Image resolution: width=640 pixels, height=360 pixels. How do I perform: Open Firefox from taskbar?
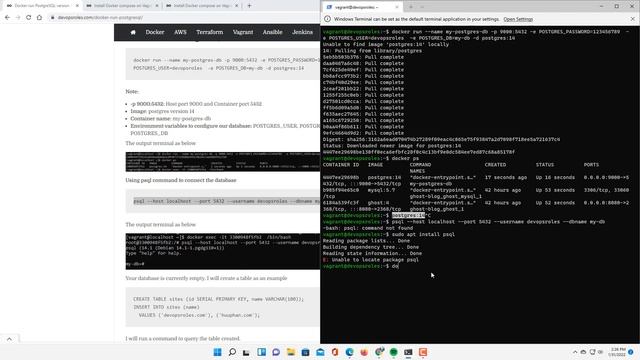364,352
